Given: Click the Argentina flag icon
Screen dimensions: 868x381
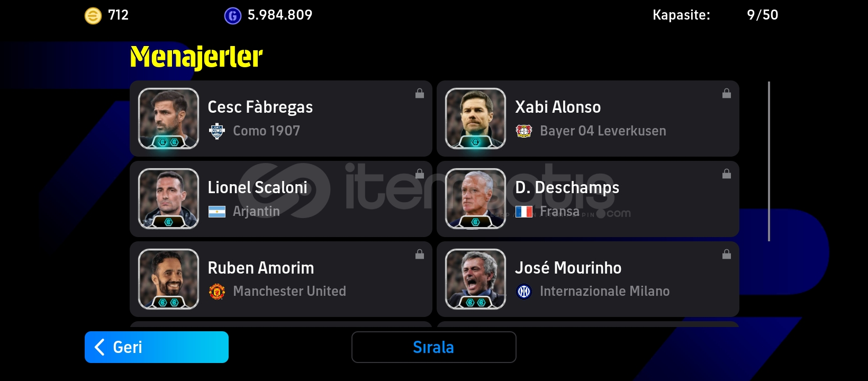Looking at the screenshot, I should [x=217, y=212].
